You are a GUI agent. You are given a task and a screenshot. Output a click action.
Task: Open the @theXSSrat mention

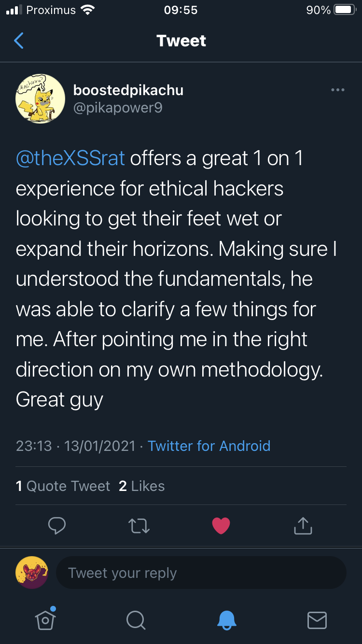[x=70, y=158]
